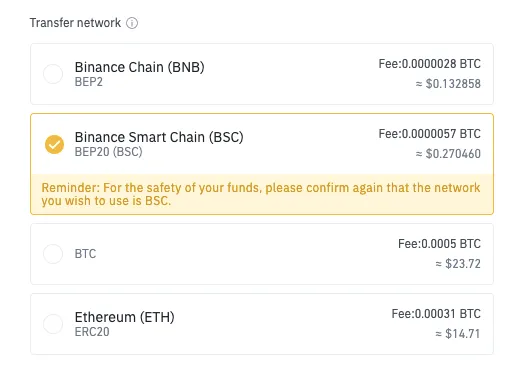Select the Ethereum (ETH) radio button
The image size is (523, 366).
pos(53,324)
